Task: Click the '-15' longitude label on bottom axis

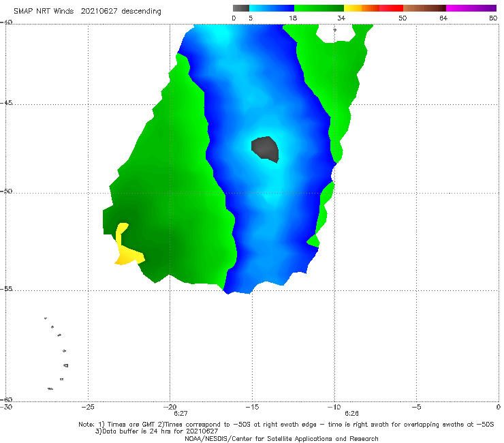Action: pyautogui.click(x=252, y=407)
